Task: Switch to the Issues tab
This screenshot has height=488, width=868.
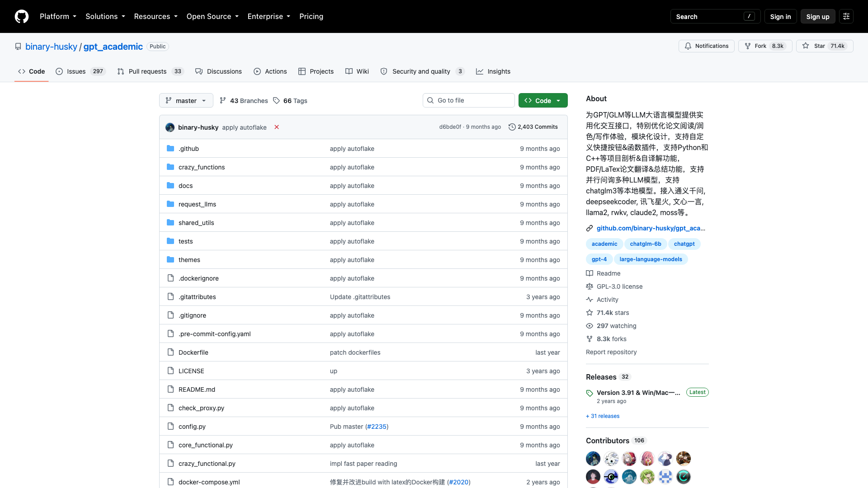Action: pos(81,71)
